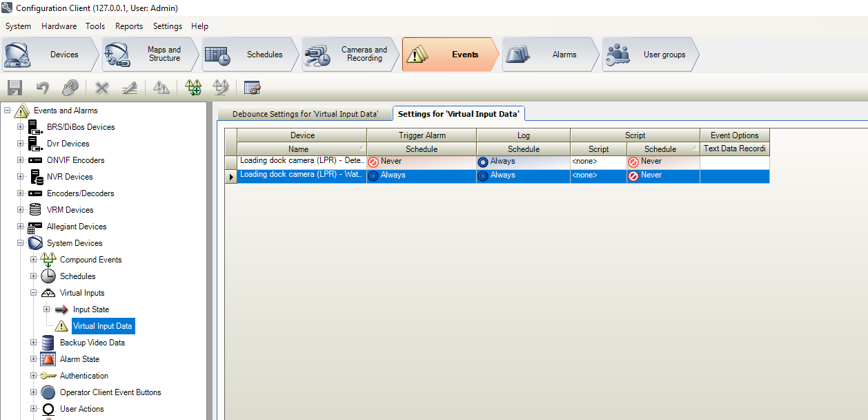Screen dimensions: 868x420
Task: Open the Tools menu
Action: pyautogui.click(x=95, y=26)
